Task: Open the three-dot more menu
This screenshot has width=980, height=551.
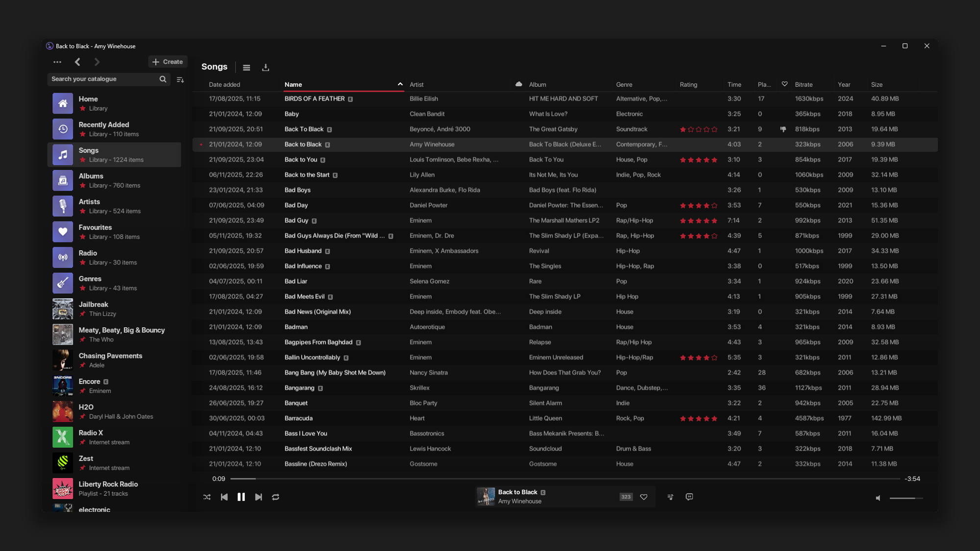Action: pos(57,62)
